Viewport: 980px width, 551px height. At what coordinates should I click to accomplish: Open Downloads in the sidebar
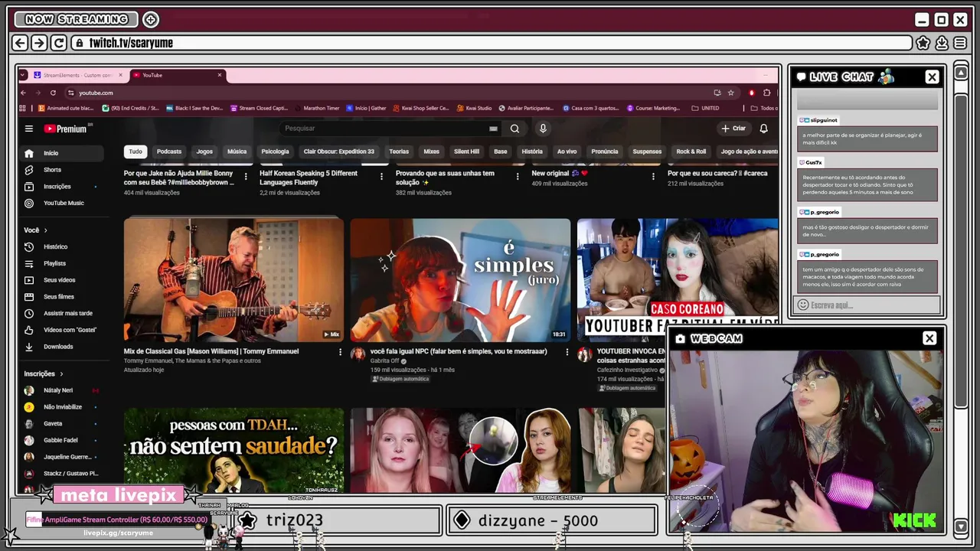pyautogui.click(x=61, y=347)
